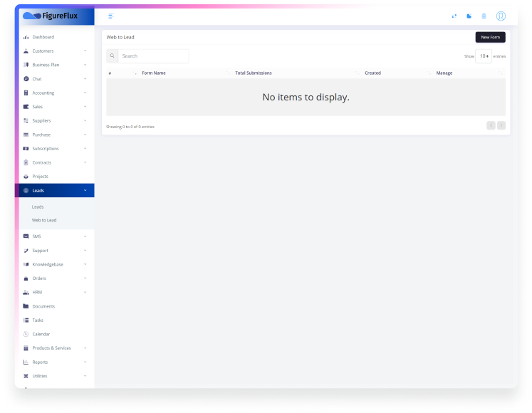Click the Projects icon in sidebar
The width and height of the screenshot is (532, 413).
26,177
